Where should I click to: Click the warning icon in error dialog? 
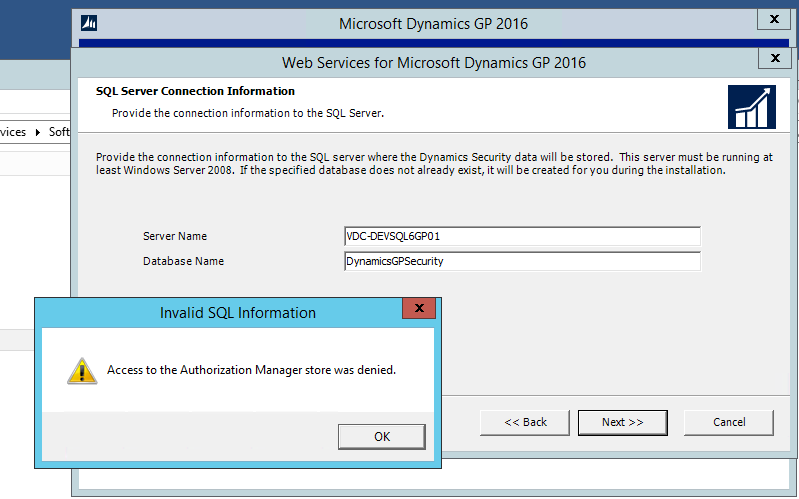pyautogui.click(x=82, y=371)
